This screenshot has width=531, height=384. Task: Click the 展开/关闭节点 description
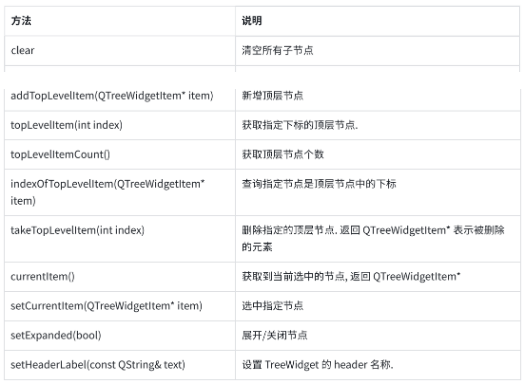point(274,335)
